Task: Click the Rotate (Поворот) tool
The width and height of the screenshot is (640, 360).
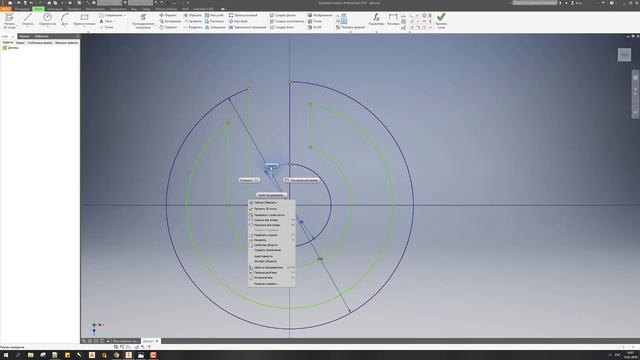Action: pos(168,27)
